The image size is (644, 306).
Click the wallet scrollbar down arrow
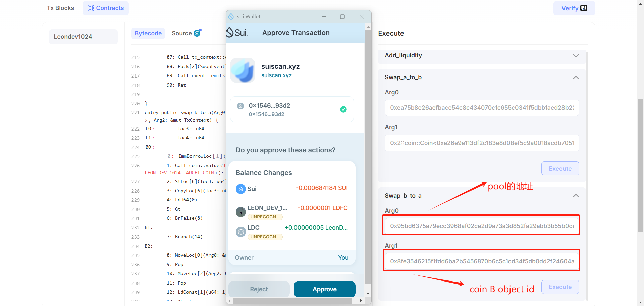click(x=368, y=293)
